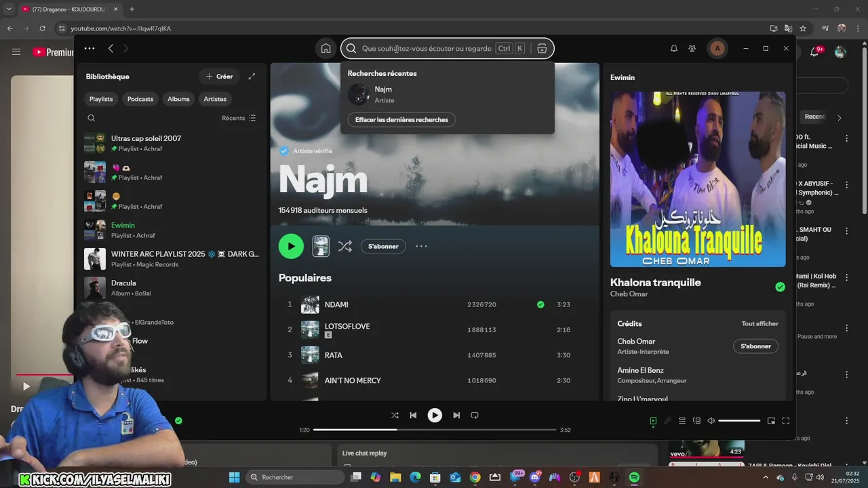Open the lyrics microphone icon
The height and width of the screenshot is (488, 868).
(x=667, y=421)
